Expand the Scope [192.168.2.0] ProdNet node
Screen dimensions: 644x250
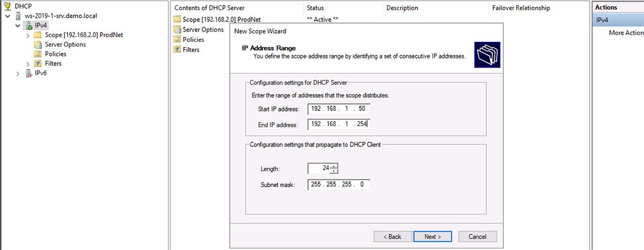(x=27, y=35)
